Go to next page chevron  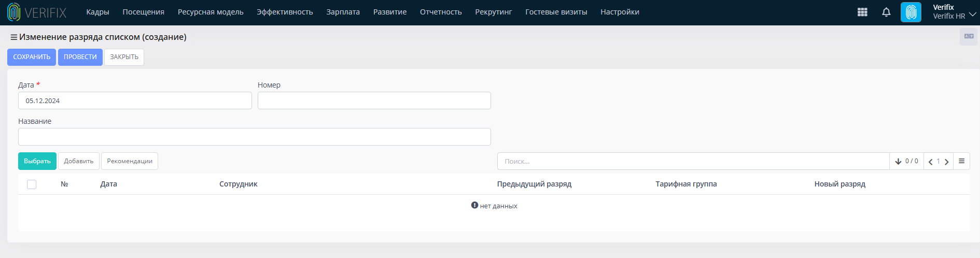click(x=947, y=162)
